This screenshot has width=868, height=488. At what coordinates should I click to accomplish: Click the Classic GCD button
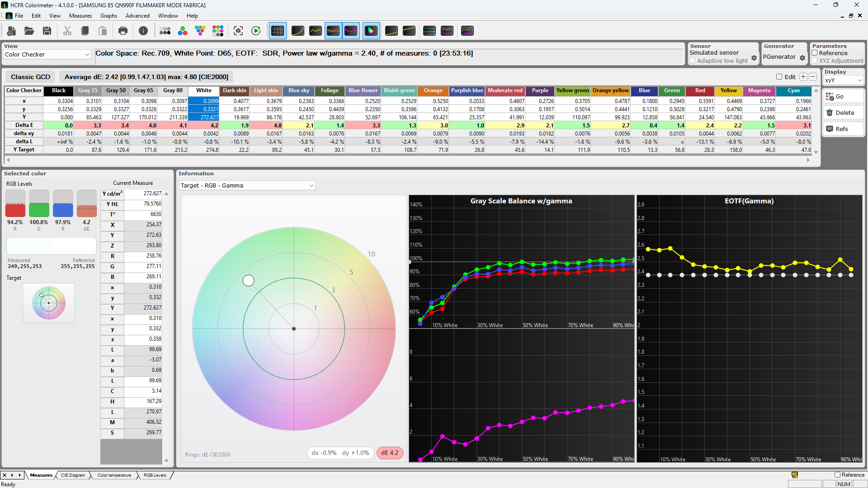pos(31,77)
